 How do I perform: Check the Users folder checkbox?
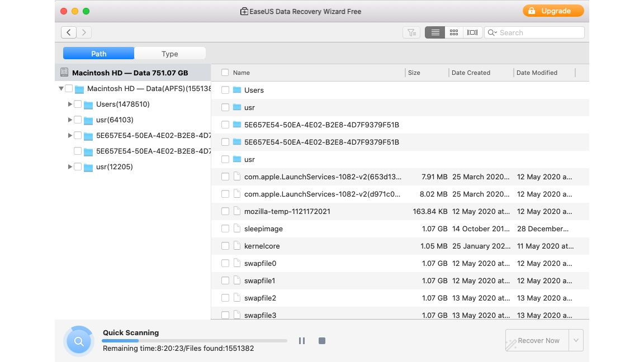coord(225,90)
